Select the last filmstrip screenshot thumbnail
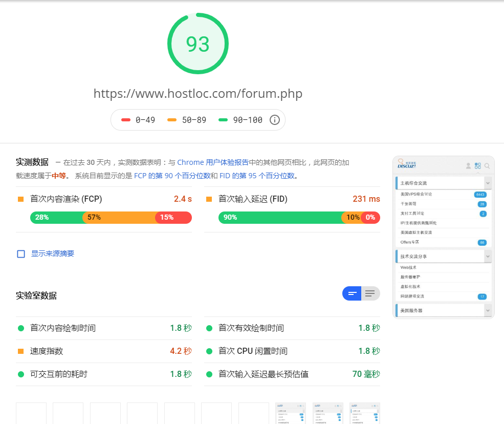This screenshot has height=424, width=504. 365,413
